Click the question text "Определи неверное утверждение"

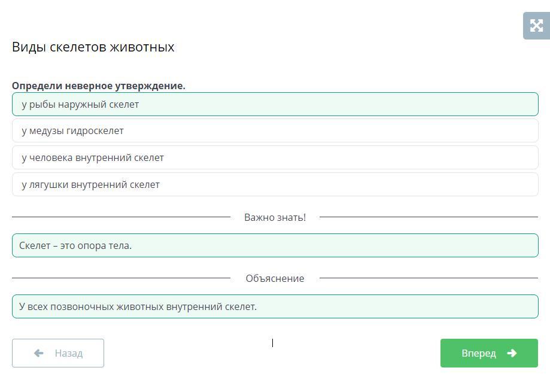tap(99, 86)
